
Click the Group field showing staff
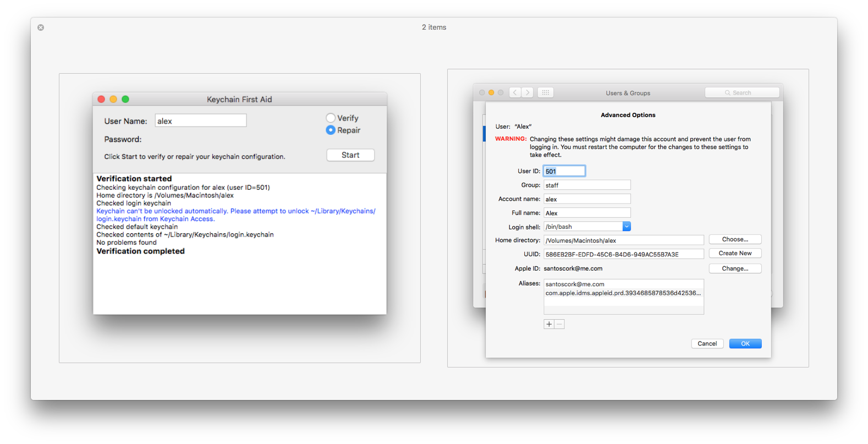click(x=587, y=185)
